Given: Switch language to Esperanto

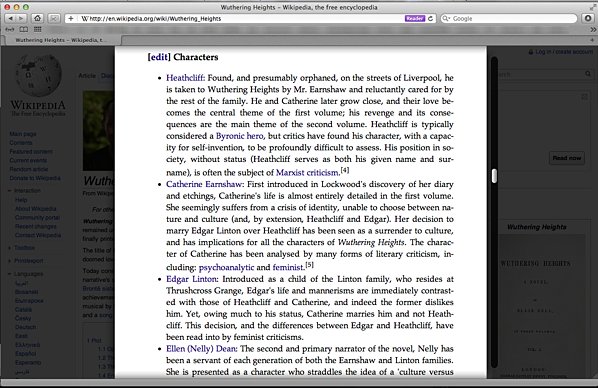Looking at the screenshot, I should [x=28, y=362].
